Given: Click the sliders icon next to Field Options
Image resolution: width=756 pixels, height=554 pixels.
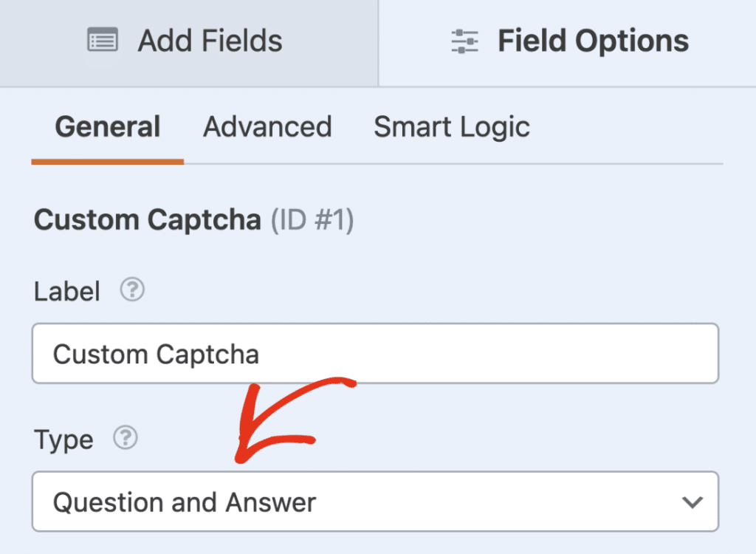Looking at the screenshot, I should tap(464, 41).
